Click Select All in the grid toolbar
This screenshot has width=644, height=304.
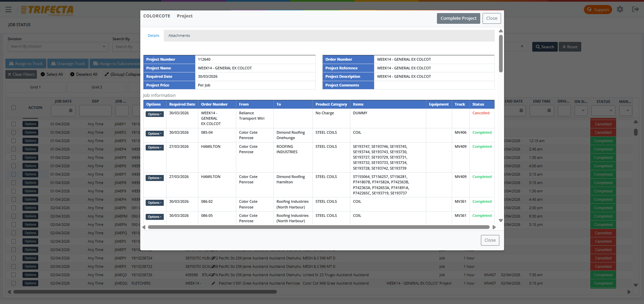point(52,74)
